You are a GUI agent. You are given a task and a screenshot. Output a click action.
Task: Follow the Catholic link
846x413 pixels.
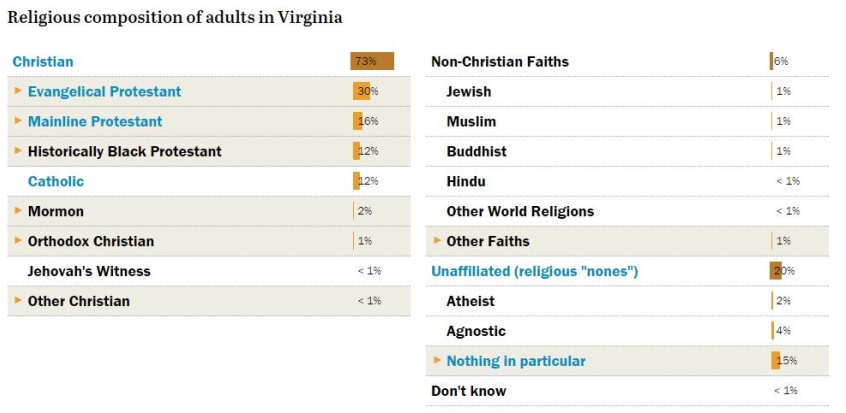[x=56, y=182]
